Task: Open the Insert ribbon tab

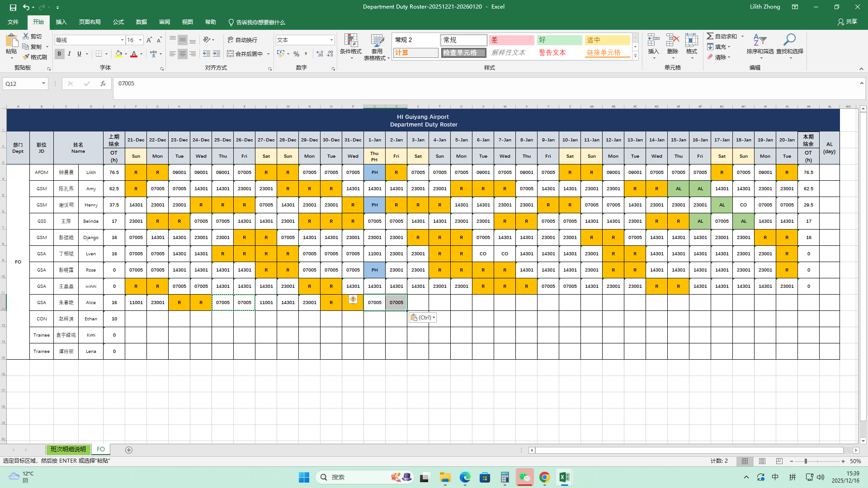Action: click(x=61, y=22)
